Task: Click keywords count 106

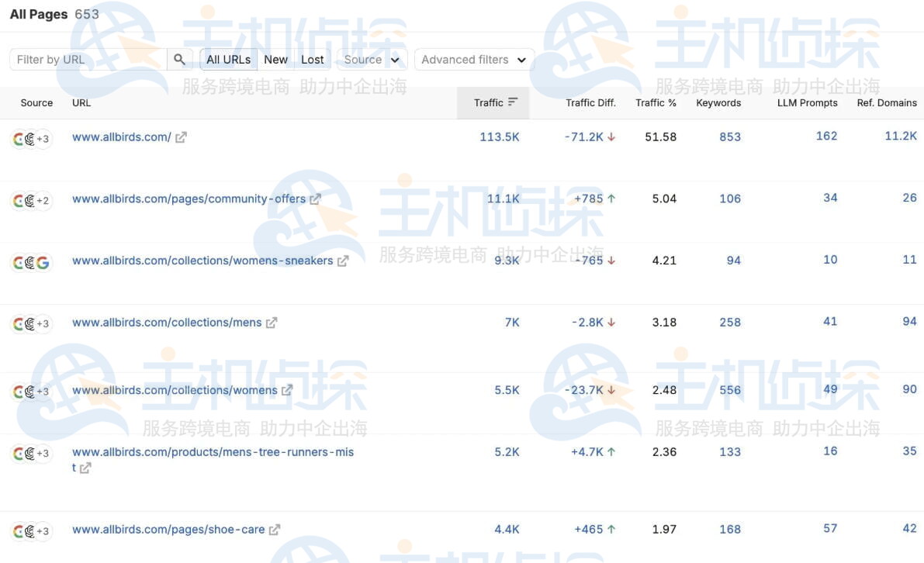Action: coord(730,199)
